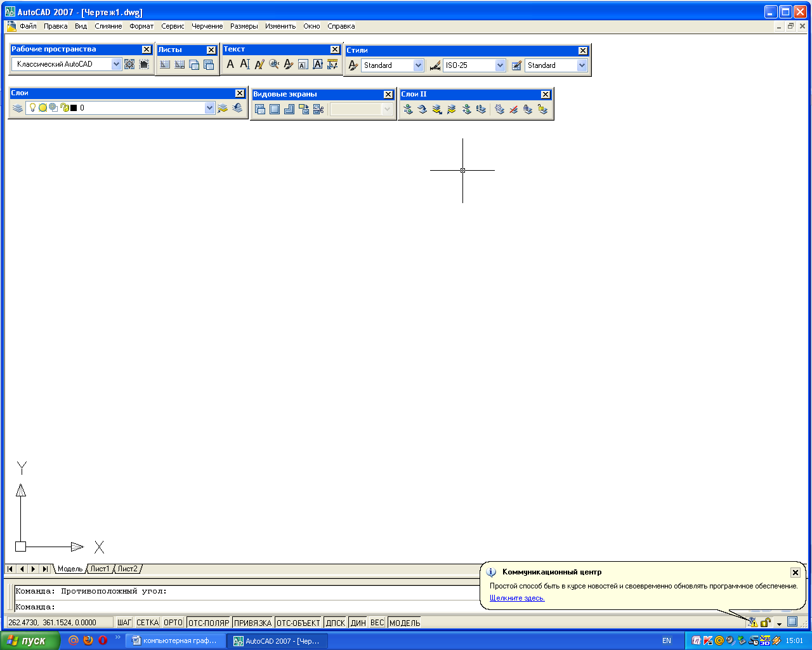
Task: Click the Layer Match icon in Слои II
Action: click(408, 109)
